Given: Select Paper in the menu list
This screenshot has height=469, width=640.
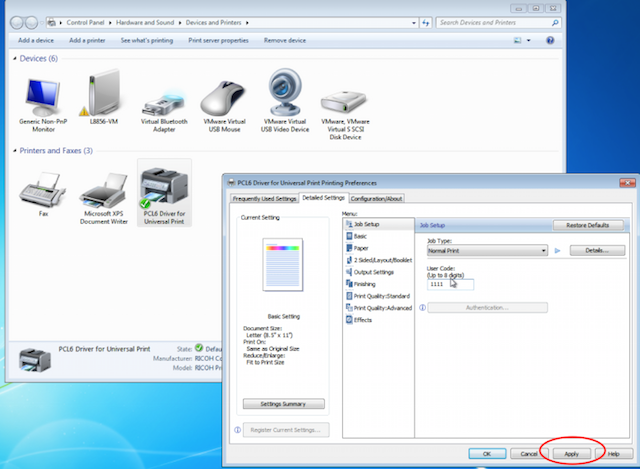Looking at the screenshot, I should [379, 248].
